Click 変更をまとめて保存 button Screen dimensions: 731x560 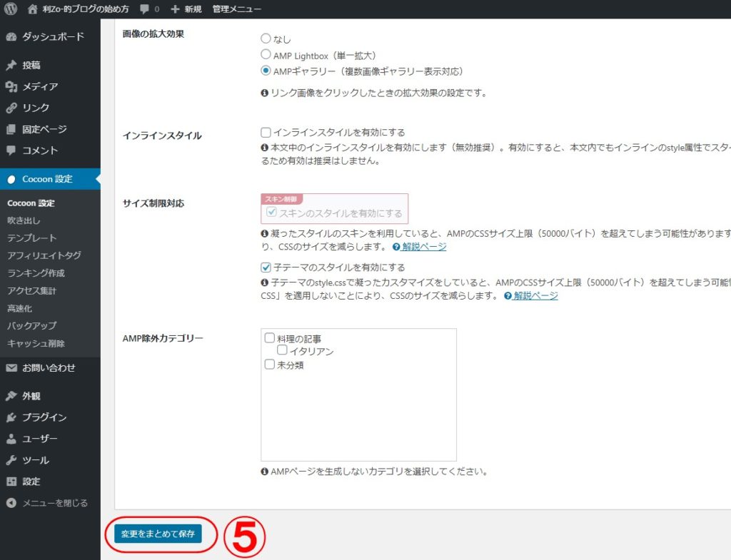point(158,534)
